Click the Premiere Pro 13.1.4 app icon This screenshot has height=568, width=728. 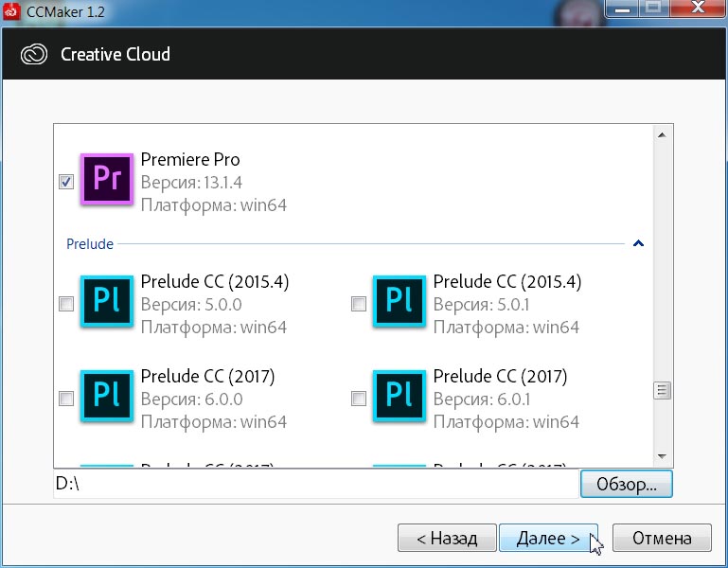[107, 179]
